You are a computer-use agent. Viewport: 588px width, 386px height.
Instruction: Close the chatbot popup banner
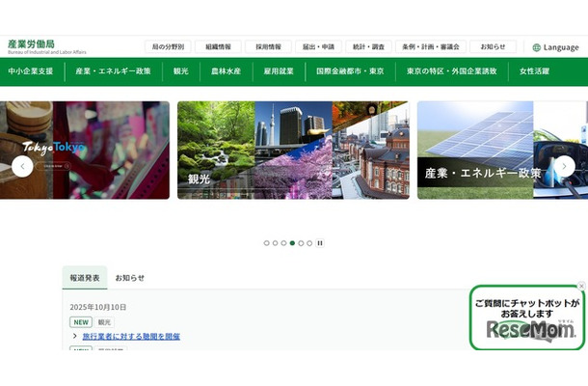pyautogui.click(x=581, y=287)
